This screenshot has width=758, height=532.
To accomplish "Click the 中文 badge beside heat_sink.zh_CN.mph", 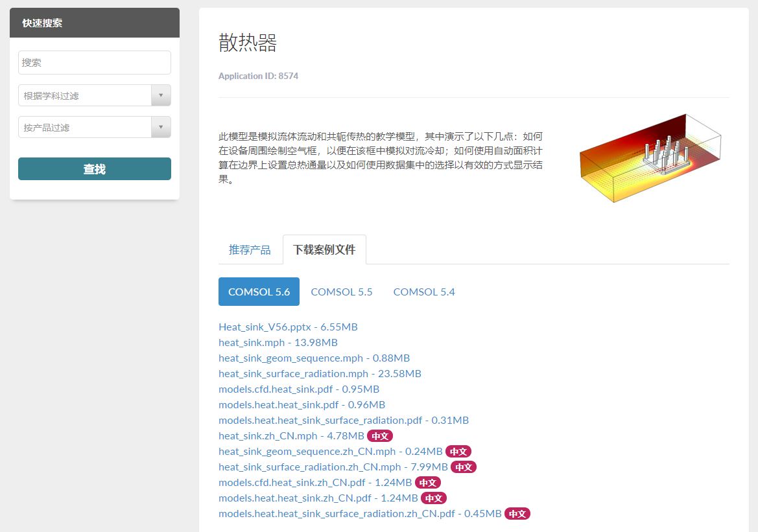I will pyautogui.click(x=380, y=436).
